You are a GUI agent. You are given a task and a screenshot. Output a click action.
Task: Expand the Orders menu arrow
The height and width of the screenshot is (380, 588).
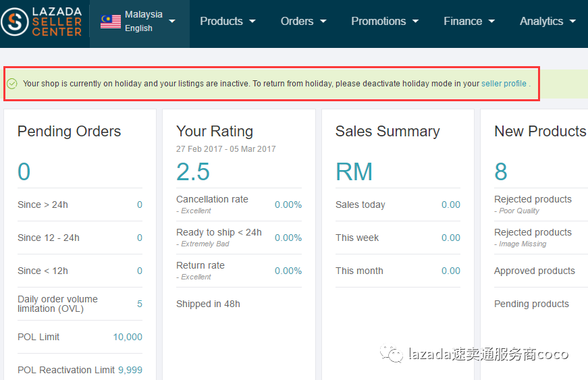(x=323, y=22)
